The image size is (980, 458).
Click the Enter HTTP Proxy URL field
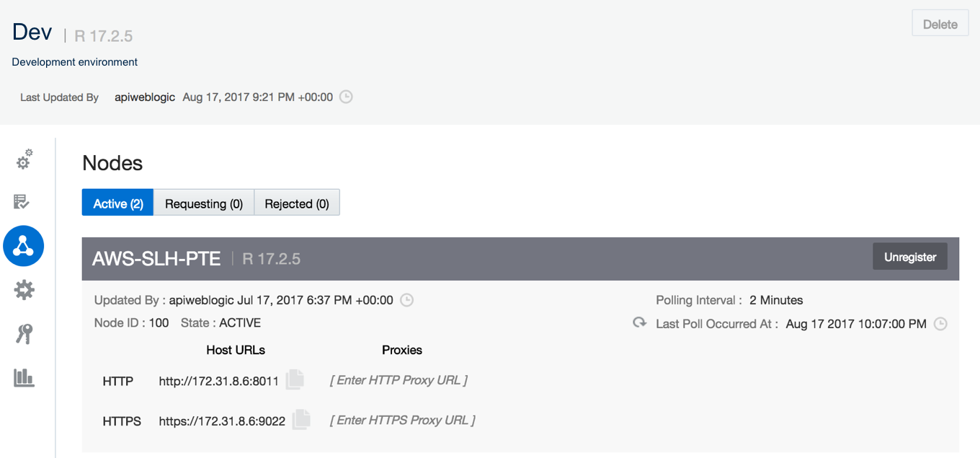tap(399, 379)
